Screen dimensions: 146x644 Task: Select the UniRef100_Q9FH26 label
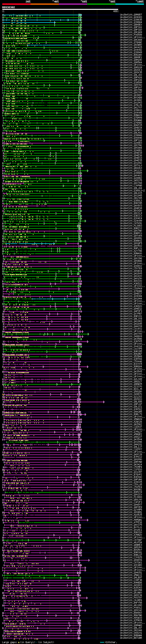coord(131,77)
